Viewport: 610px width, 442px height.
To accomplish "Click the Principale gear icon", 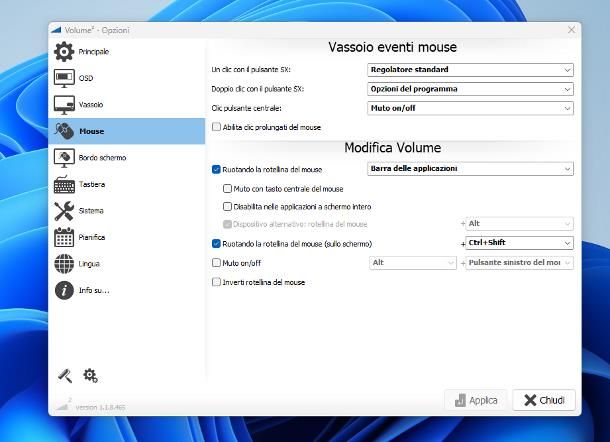I will pyautogui.click(x=64, y=52).
